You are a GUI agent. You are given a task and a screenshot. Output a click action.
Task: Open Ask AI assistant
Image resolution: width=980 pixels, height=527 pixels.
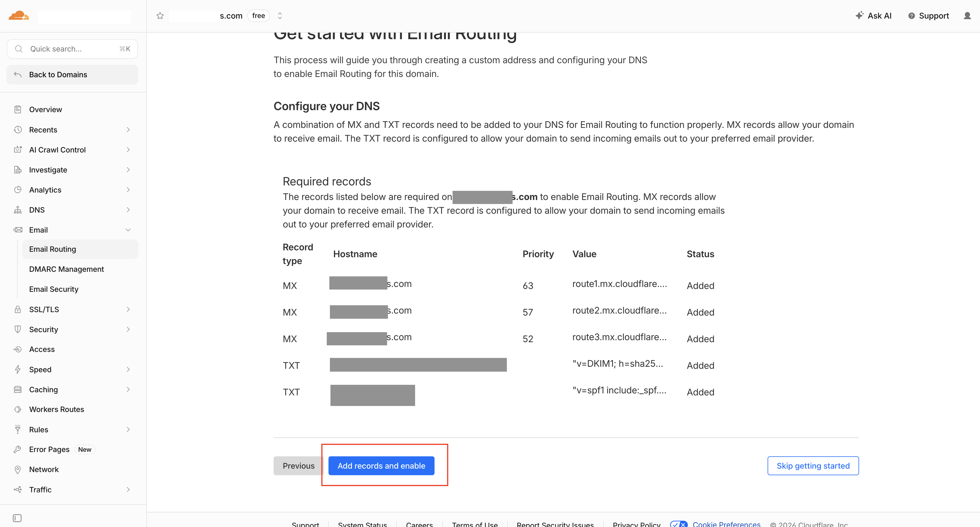click(x=873, y=16)
